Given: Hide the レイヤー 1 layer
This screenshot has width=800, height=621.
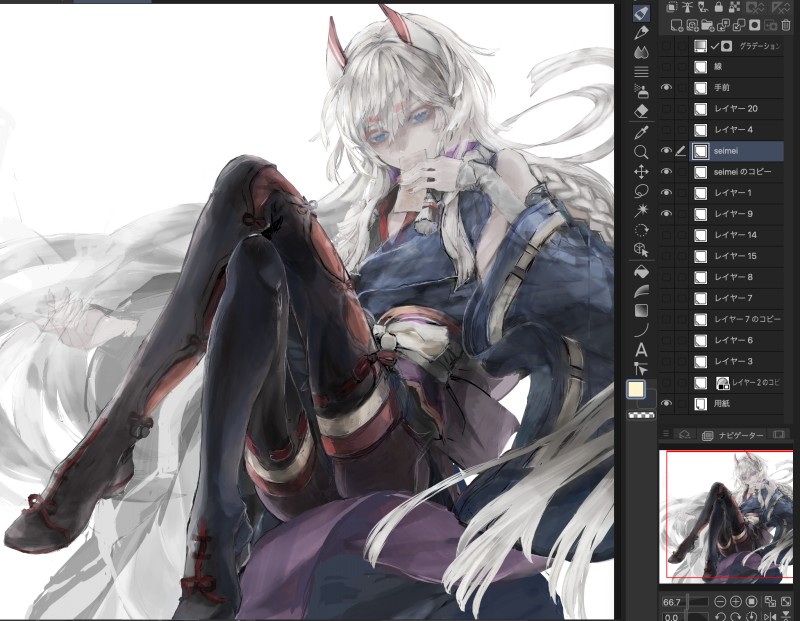Looking at the screenshot, I should (666, 192).
